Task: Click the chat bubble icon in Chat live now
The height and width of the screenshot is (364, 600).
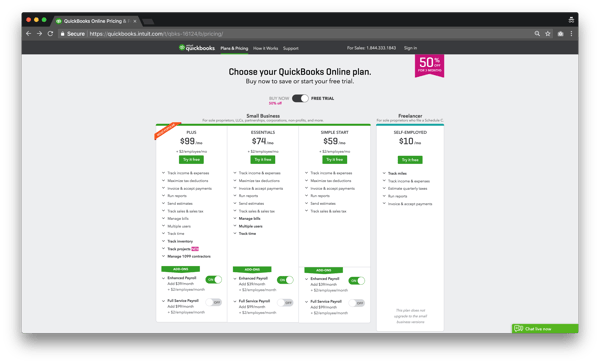Action: click(x=518, y=328)
